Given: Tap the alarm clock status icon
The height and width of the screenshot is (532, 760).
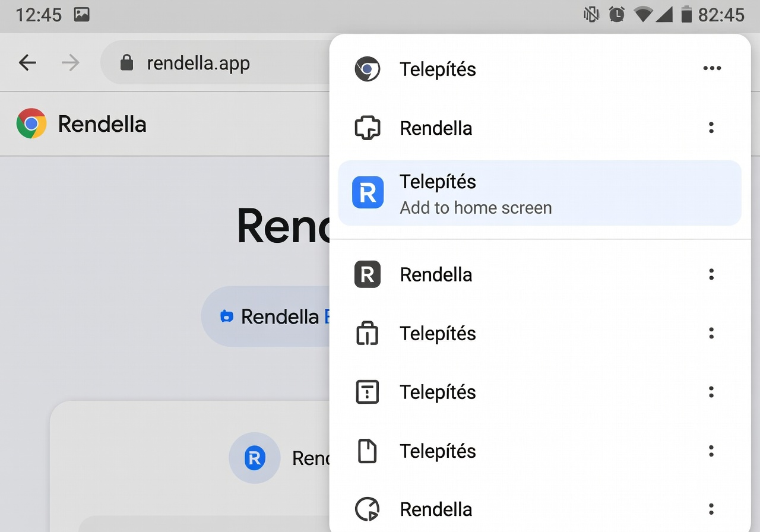Looking at the screenshot, I should [617, 14].
